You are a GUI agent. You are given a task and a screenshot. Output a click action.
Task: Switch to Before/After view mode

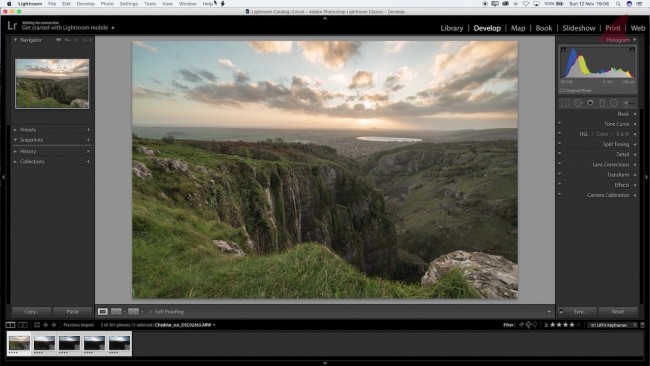pos(116,312)
